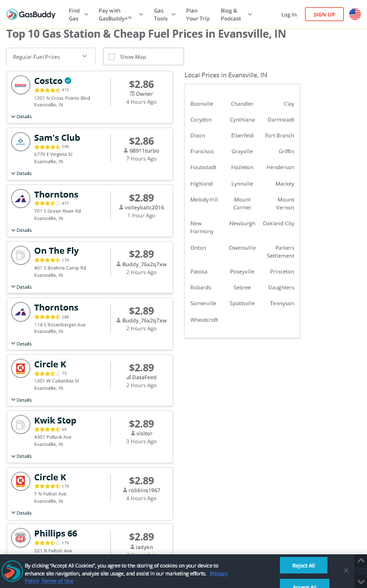This screenshot has height=588, width=367.
Task: Expand Details under Sam's Club
Action: 22,174
